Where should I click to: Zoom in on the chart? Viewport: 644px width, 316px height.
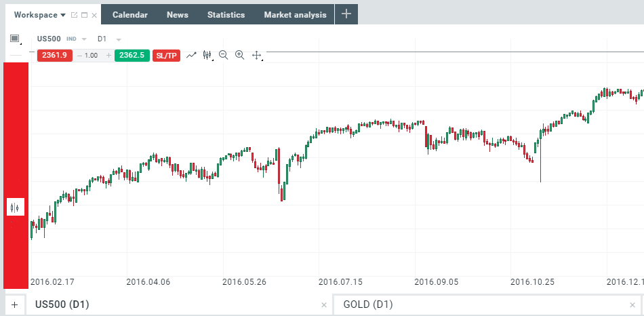tap(240, 55)
